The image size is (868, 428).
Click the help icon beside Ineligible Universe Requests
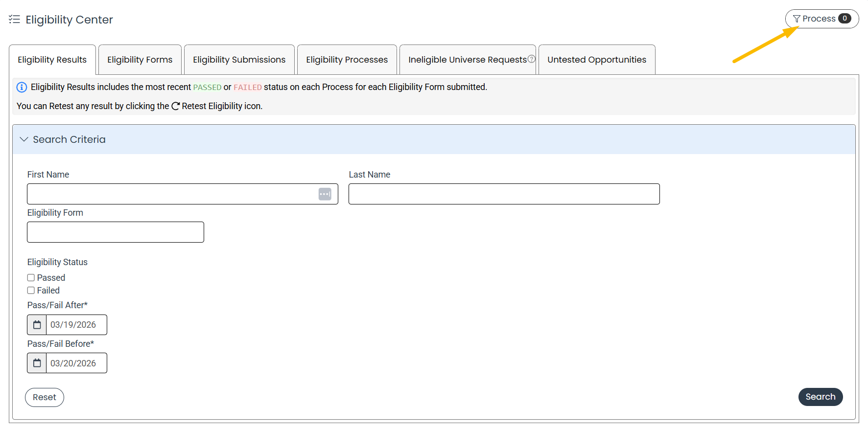tap(532, 59)
